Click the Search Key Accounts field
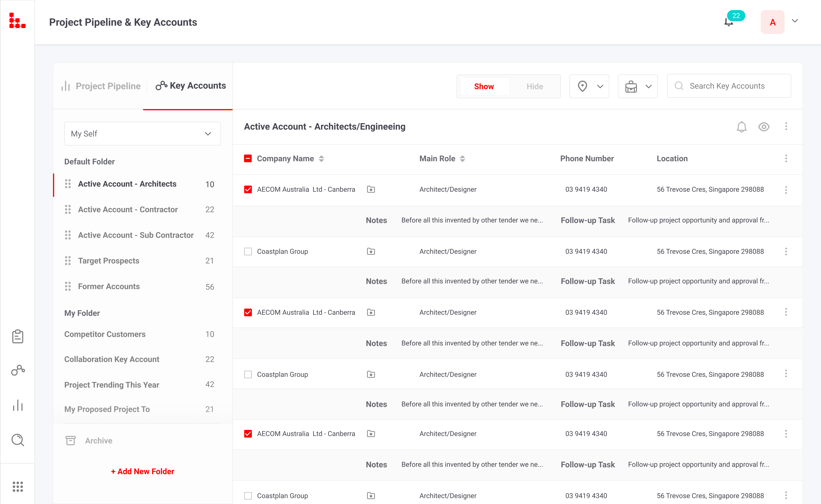This screenshot has width=821, height=504. pyautogui.click(x=729, y=86)
